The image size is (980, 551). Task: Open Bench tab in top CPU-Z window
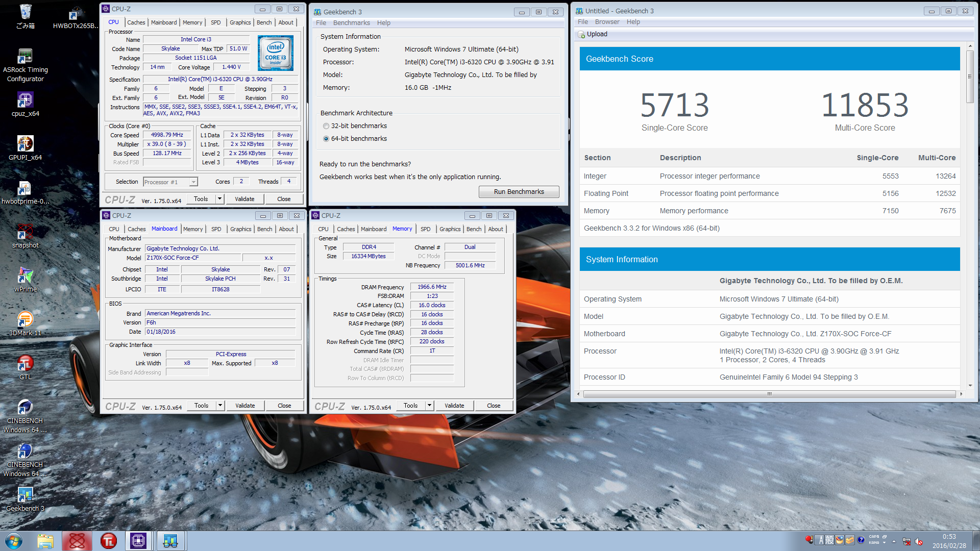[x=264, y=22]
